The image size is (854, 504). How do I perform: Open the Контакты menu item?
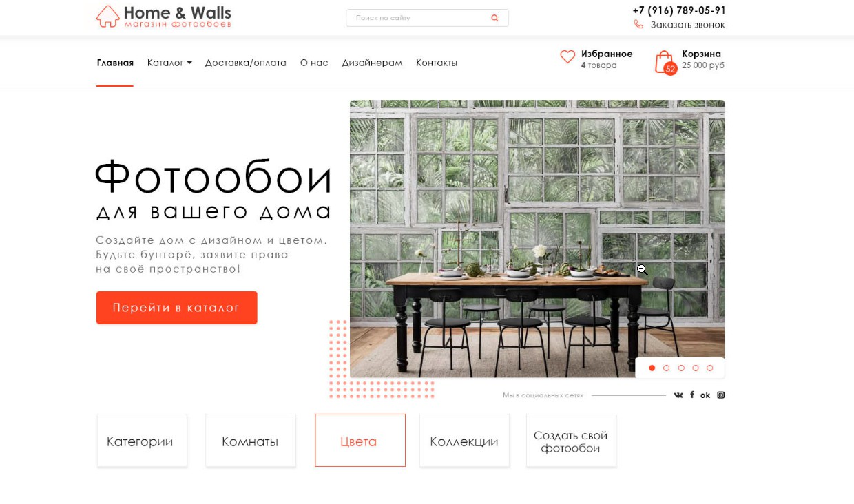coord(437,63)
